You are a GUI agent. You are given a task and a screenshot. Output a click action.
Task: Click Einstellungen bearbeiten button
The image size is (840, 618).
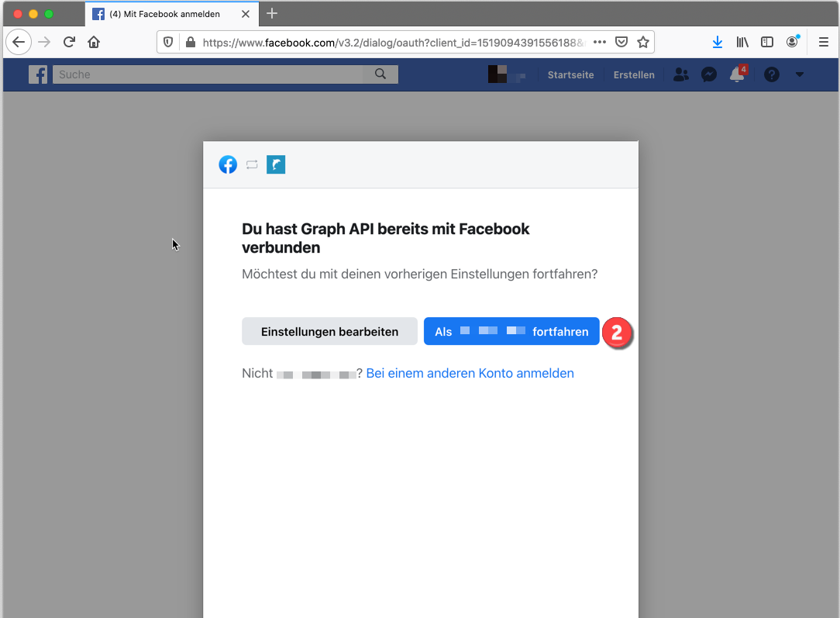329,331
